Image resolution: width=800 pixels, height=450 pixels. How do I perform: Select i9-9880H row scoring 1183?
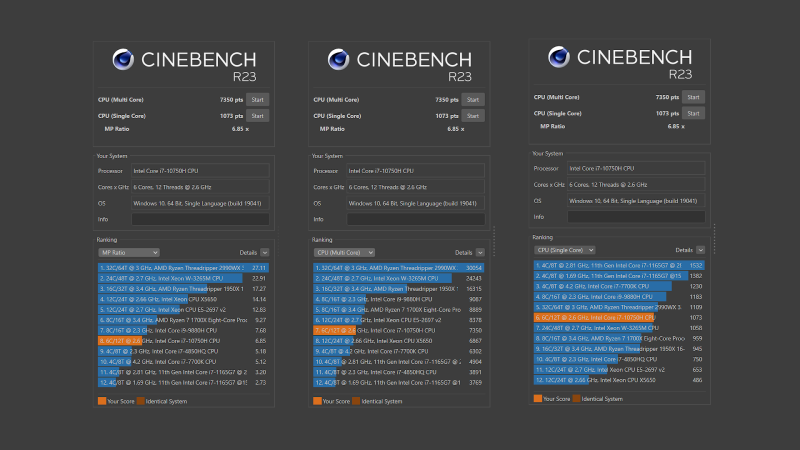(x=619, y=296)
